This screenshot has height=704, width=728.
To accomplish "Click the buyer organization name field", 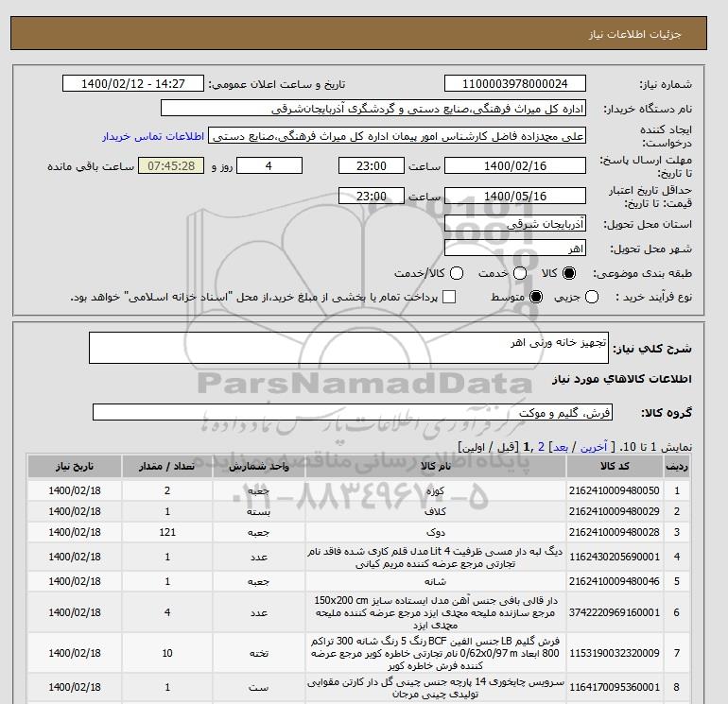I will (x=373, y=108).
